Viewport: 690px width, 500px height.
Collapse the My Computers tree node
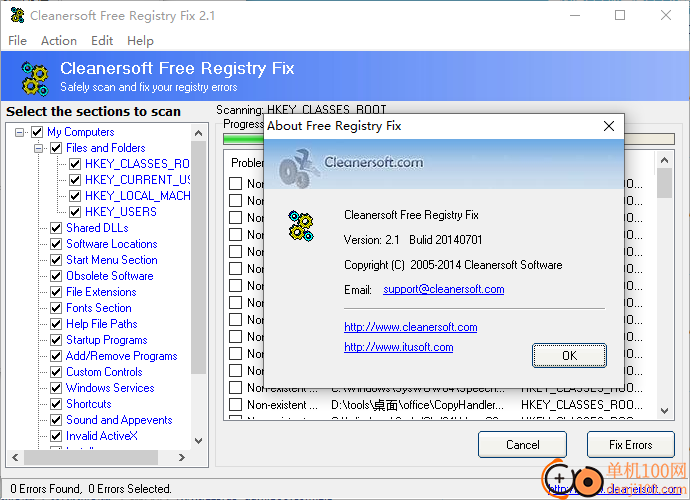coord(19,132)
